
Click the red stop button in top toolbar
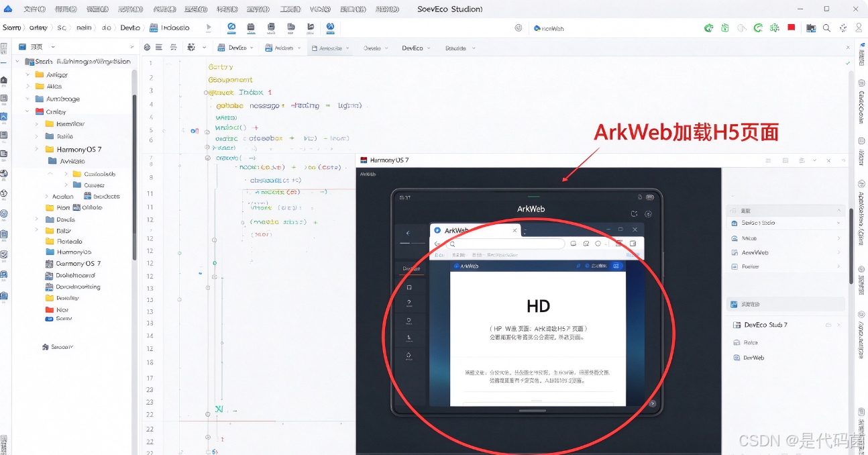[x=792, y=28]
